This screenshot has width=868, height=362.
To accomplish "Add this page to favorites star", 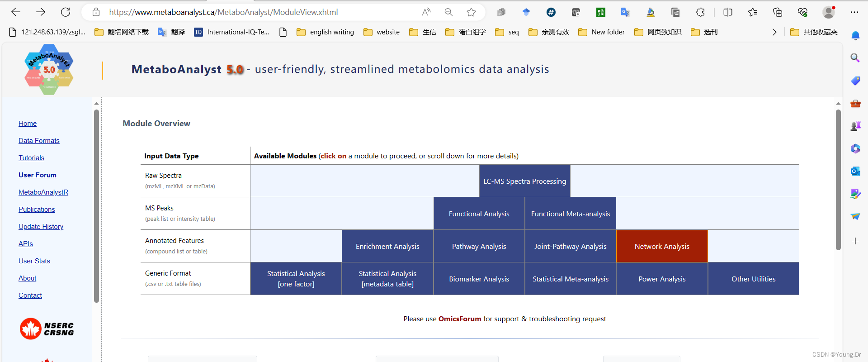I will pyautogui.click(x=471, y=12).
